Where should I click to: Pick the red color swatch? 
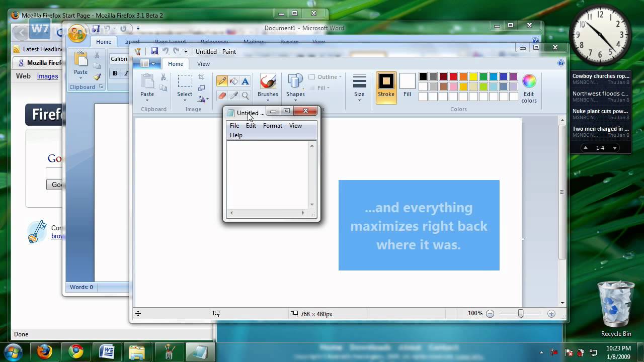click(x=453, y=76)
